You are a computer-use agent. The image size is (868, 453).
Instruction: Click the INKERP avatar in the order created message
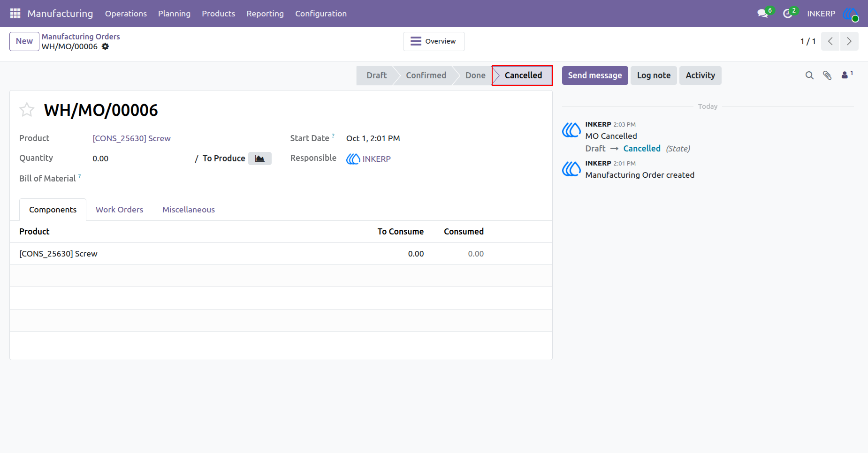click(571, 169)
